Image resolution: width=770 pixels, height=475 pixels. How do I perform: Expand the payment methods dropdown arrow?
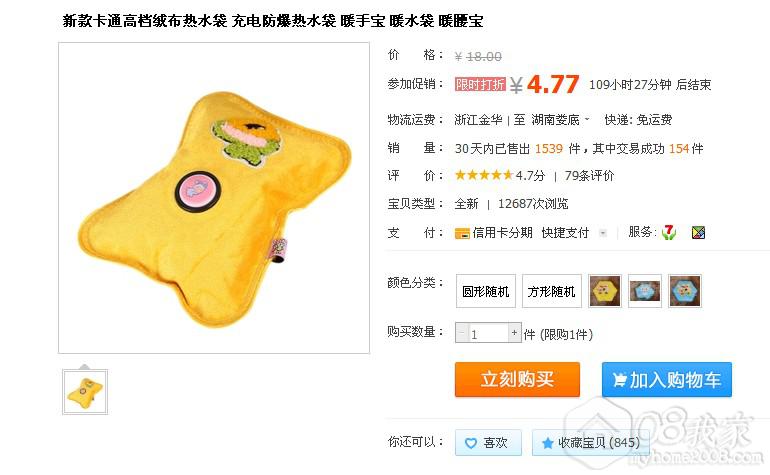603,233
